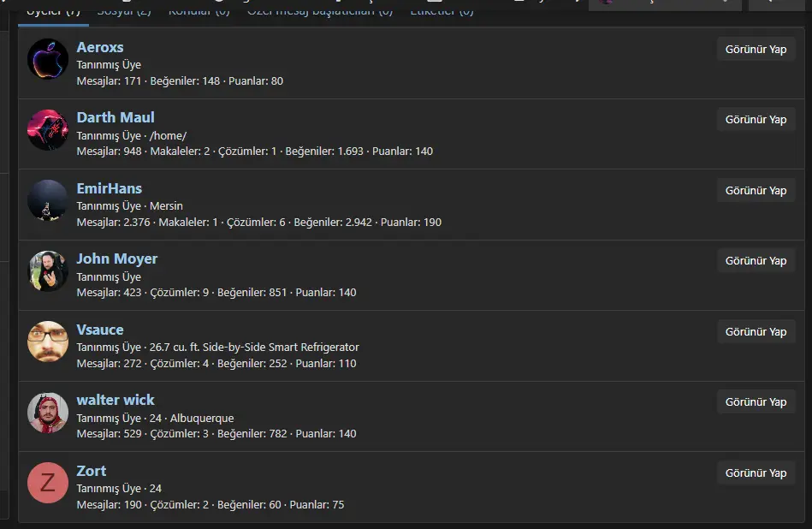Open the Aeroxs profile link
This screenshot has width=812, height=529.
pyautogui.click(x=100, y=47)
